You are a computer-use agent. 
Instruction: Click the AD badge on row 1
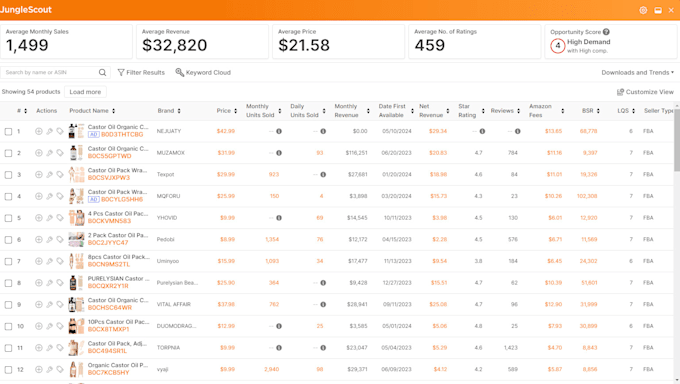click(x=94, y=135)
